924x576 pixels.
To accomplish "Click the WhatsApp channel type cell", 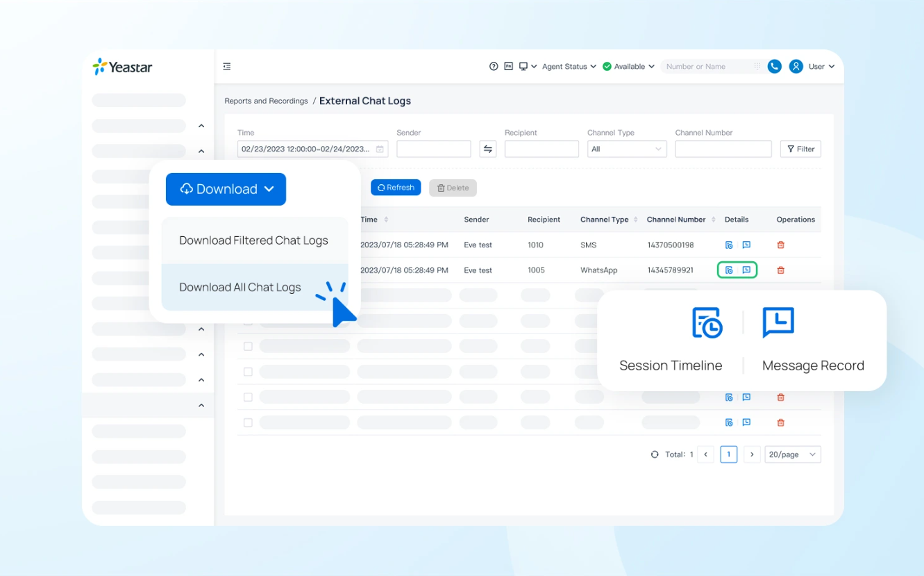I will tap(598, 270).
